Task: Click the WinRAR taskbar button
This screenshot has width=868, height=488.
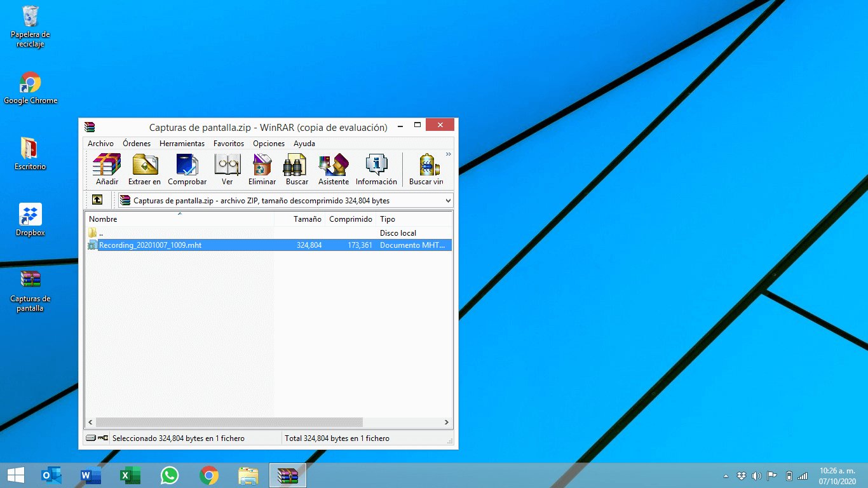Action: click(x=288, y=475)
